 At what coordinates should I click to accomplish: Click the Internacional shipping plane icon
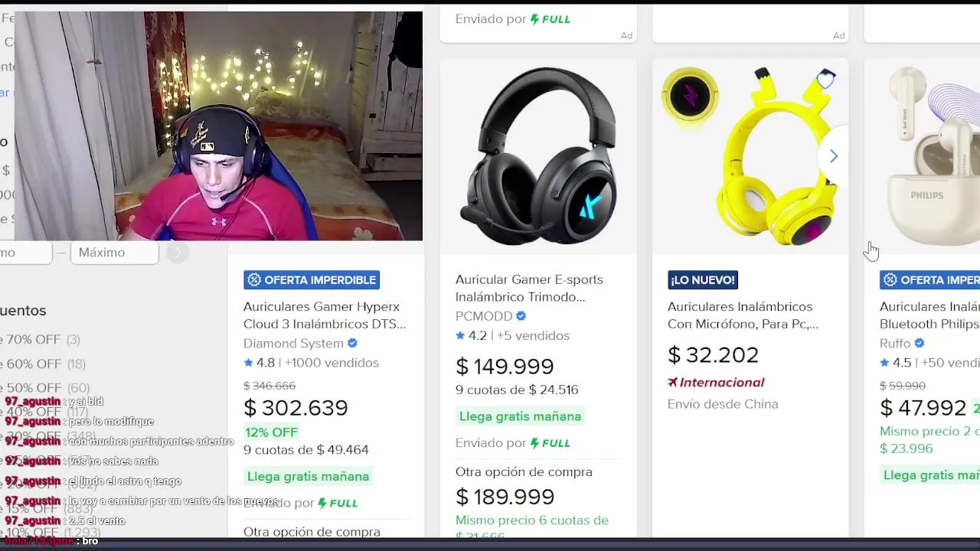(x=672, y=383)
